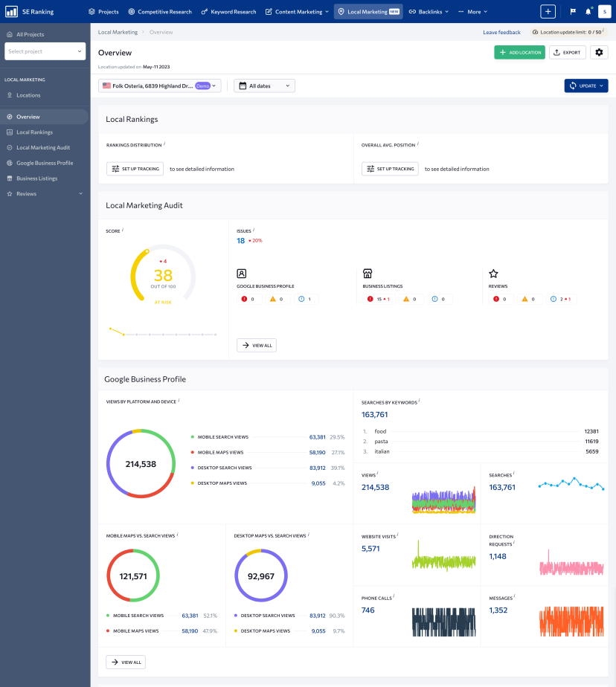
Task: Open the All dates picker
Action: point(264,86)
